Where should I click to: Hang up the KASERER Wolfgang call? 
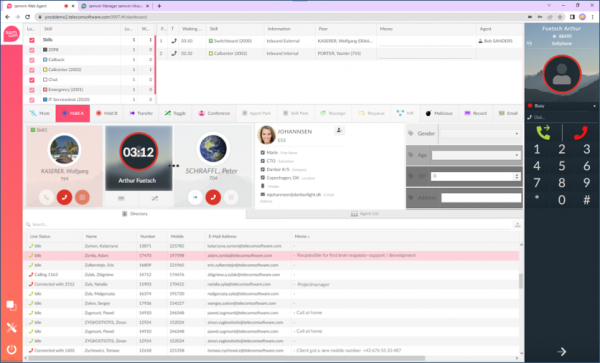[x=64, y=197]
